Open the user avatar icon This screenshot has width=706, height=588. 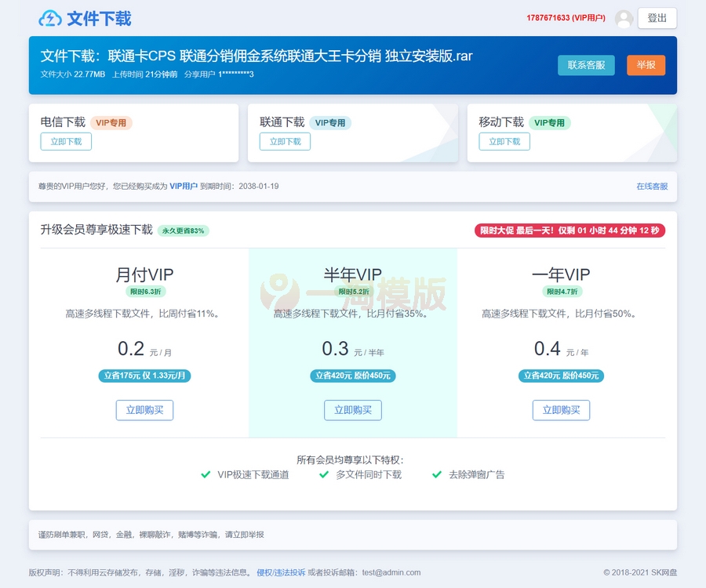click(624, 19)
